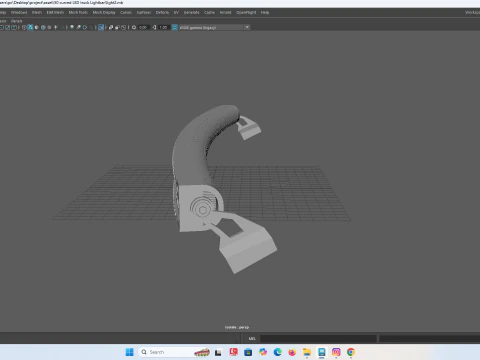Screen dimensions: 480x360
Task: Launch Google Chrome from the taskbar
Action: (351, 352)
